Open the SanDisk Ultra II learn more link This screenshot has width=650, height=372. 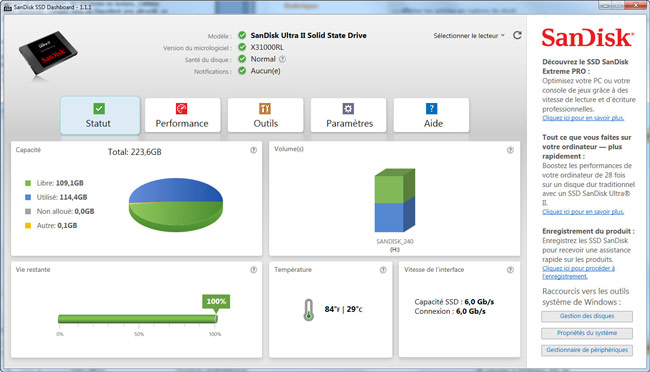pos(583,212)
